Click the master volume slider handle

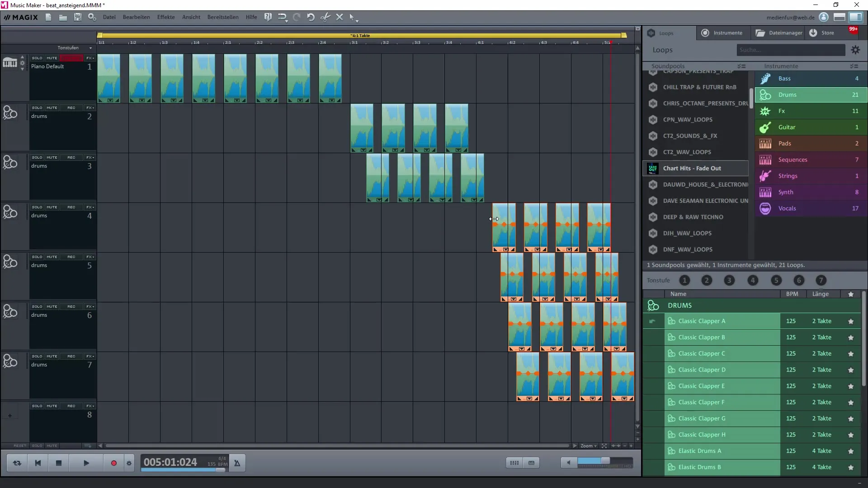[x=605, y=460]
